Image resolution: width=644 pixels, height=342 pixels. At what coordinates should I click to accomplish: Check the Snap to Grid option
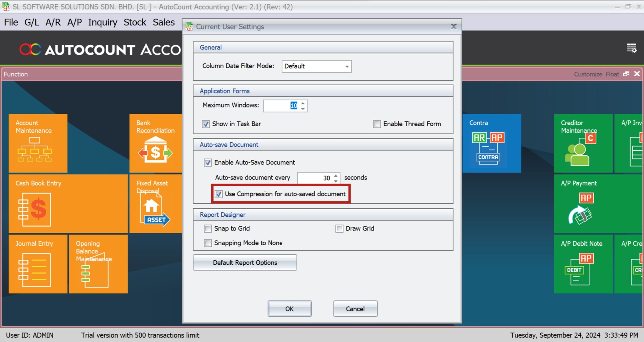[207, 229]
